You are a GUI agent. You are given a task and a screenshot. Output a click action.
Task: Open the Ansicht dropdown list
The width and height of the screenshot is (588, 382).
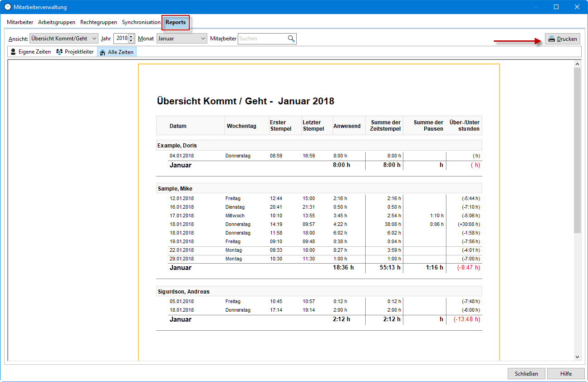64,39
